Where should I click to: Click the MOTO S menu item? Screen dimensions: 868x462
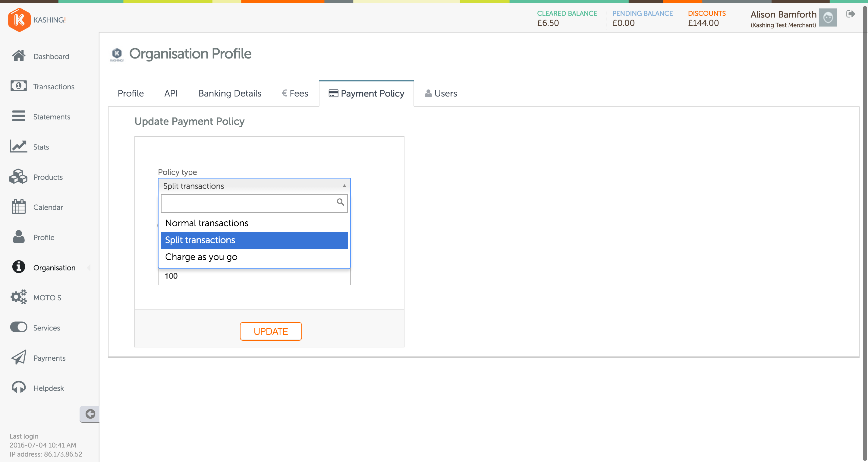click(x=48, y=297)
